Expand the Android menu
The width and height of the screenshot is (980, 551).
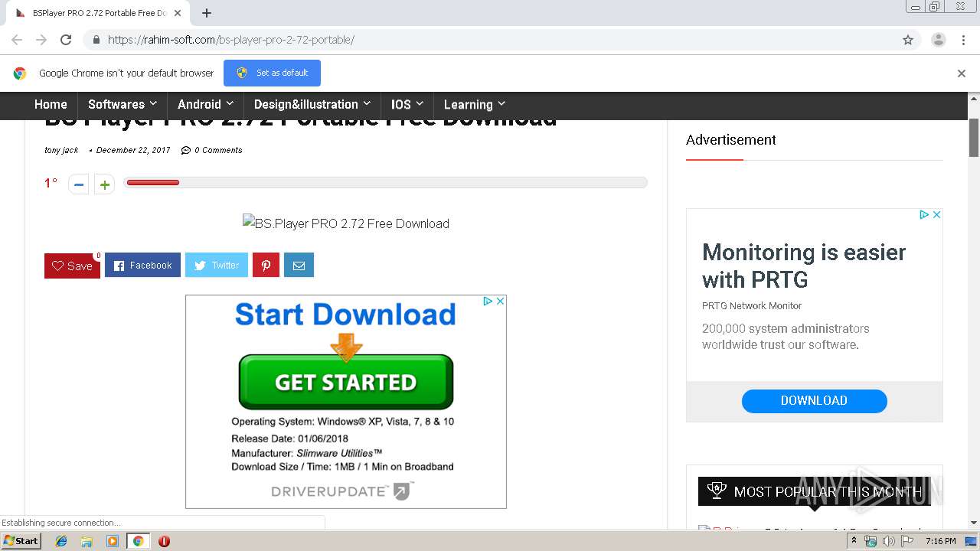tap(205, 104)
